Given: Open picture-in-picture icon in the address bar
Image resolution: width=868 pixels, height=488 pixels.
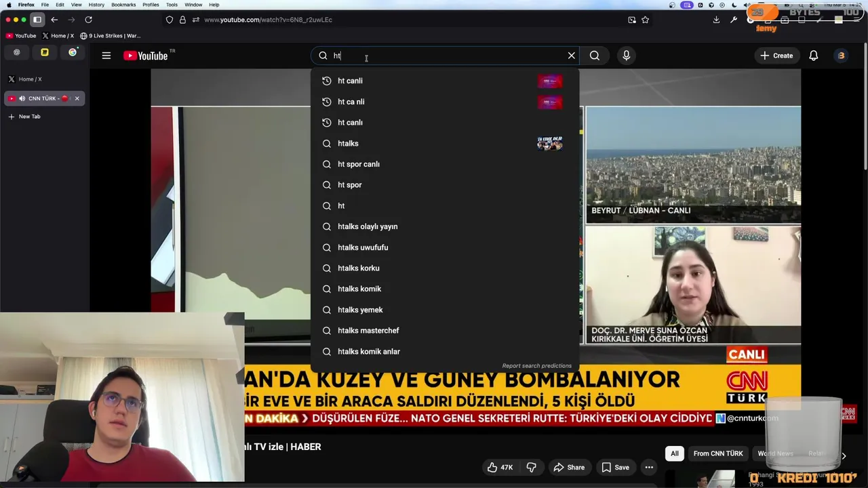Looking at the screenshot, I should [x=632, y=20].
